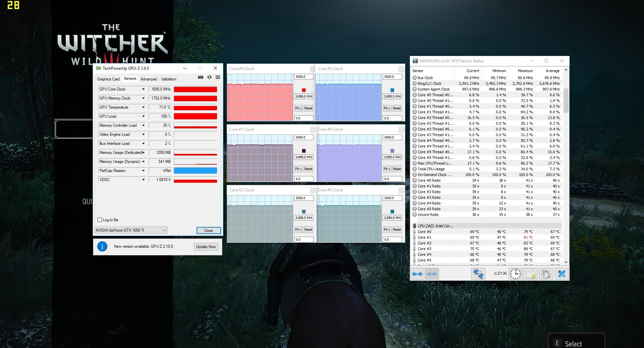Click HWiNFO expand columns blue arrows icon
The image size is (644, 348).
coord(417,274)
